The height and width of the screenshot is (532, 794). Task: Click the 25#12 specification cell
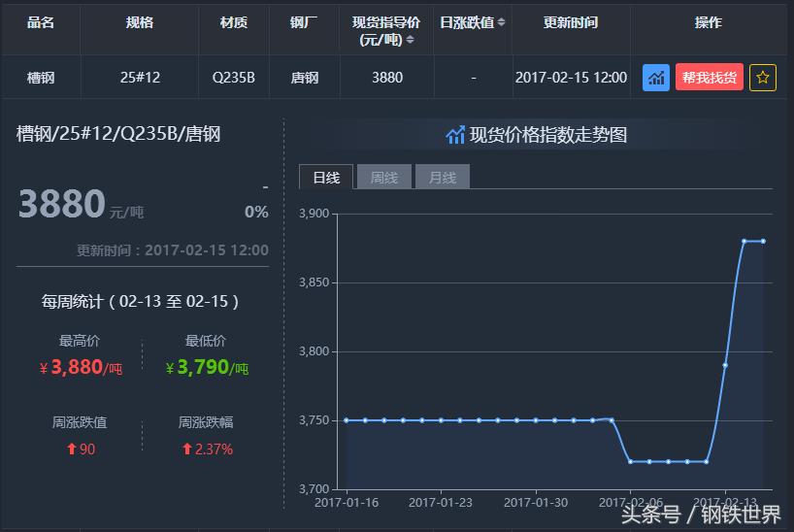tap(141, 78)
